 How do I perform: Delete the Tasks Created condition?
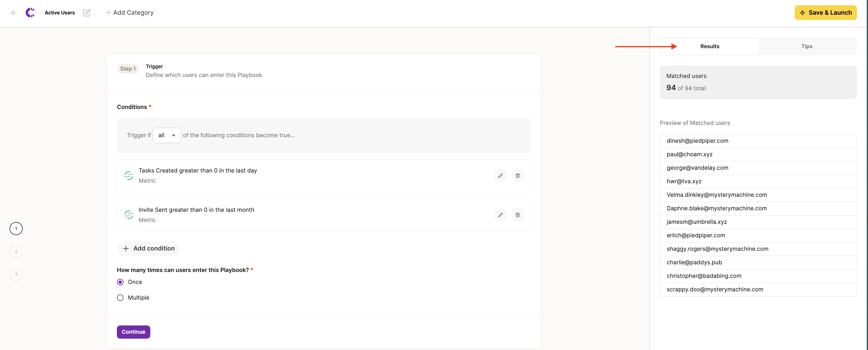click(517, 176)
